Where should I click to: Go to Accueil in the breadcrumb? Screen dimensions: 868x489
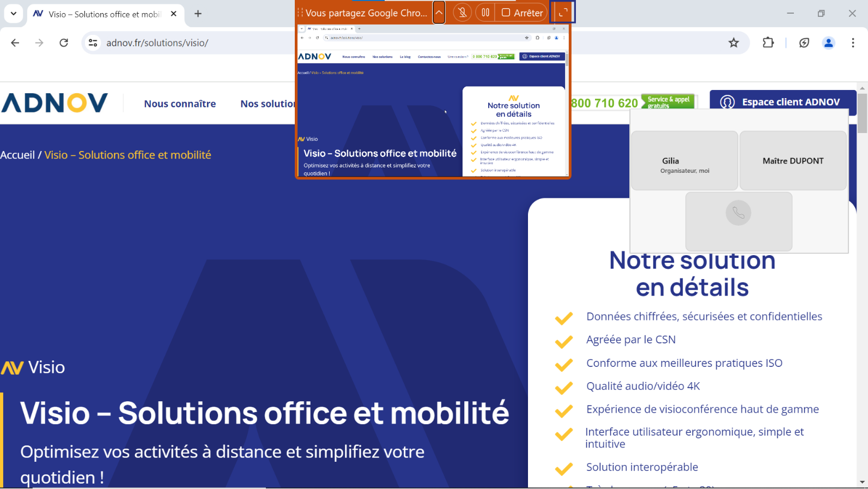pyautogui.click(x=17, y=155)
